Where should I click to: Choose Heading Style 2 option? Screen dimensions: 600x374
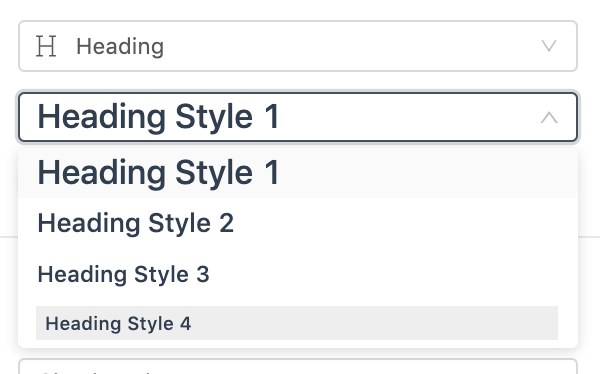pos(298,223)
